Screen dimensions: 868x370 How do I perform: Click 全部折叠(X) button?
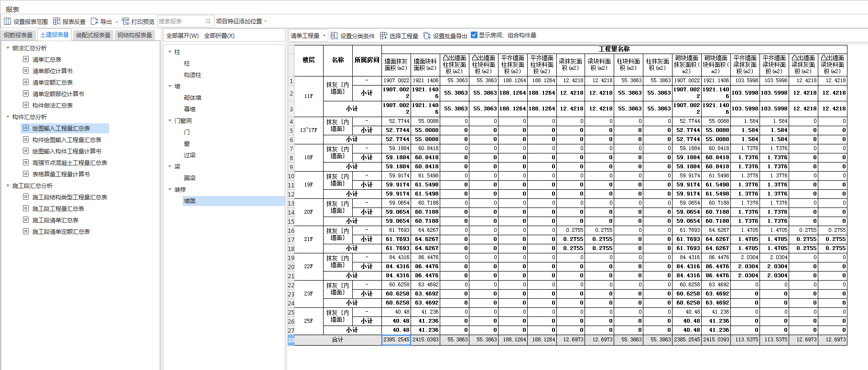point(219,36)
